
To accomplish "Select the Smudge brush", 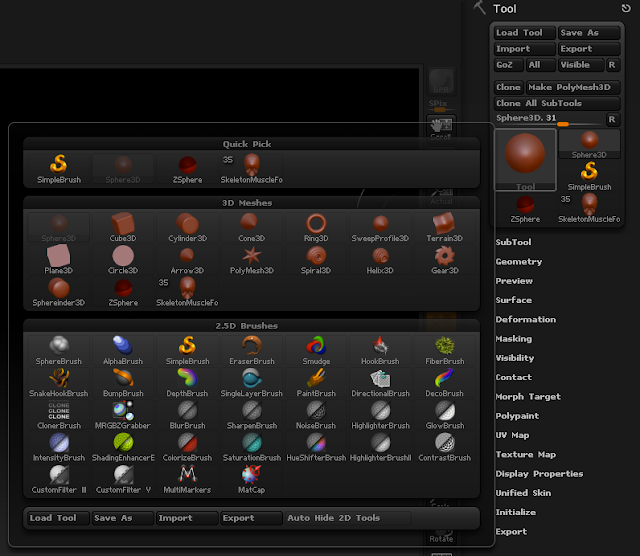I will [316, 350].
